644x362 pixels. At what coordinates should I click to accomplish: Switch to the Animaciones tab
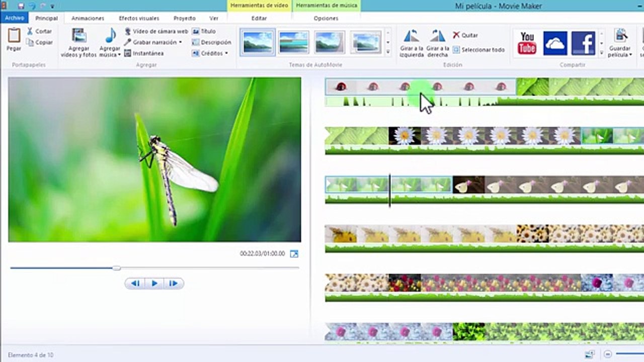coord(88,18)
